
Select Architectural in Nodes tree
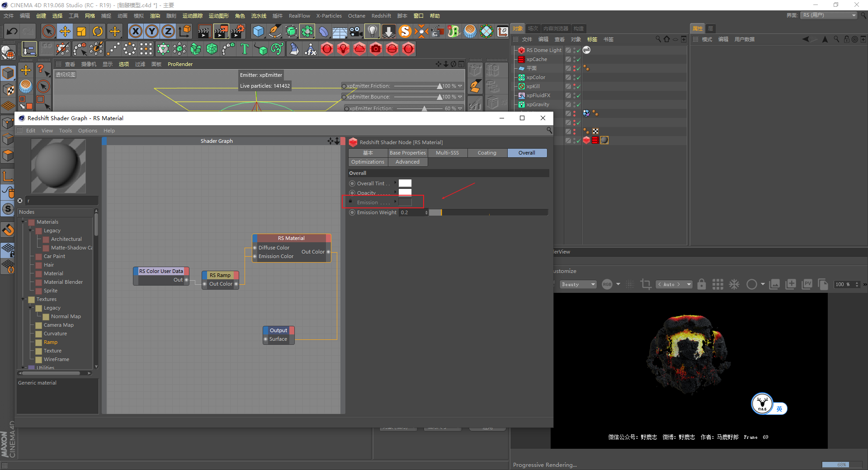point(66,239)
